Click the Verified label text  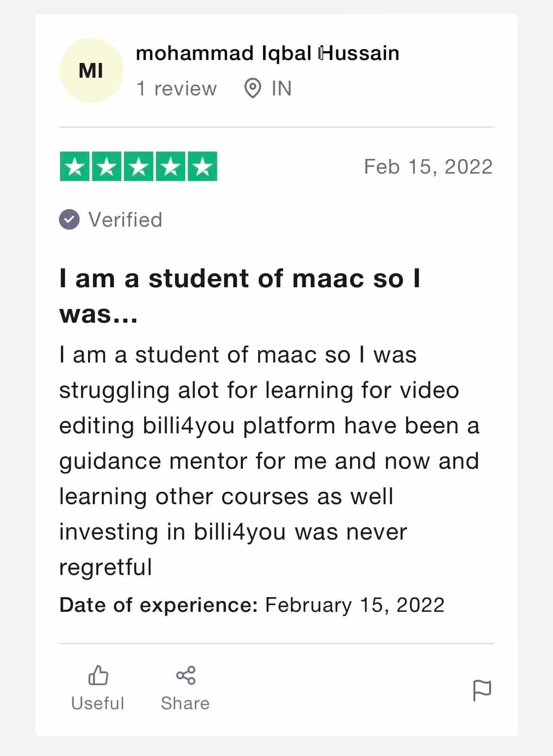(x=125, y=220)
